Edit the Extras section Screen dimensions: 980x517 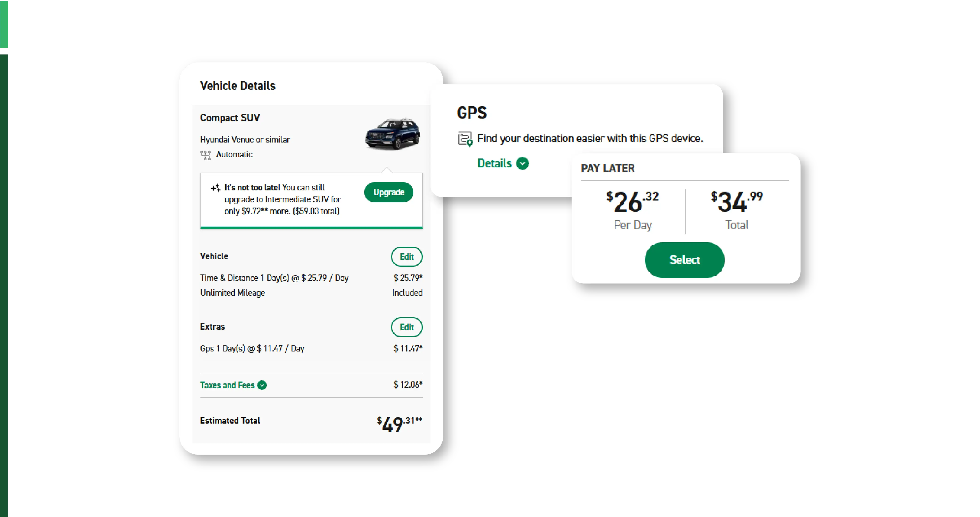tap(406, 327)
